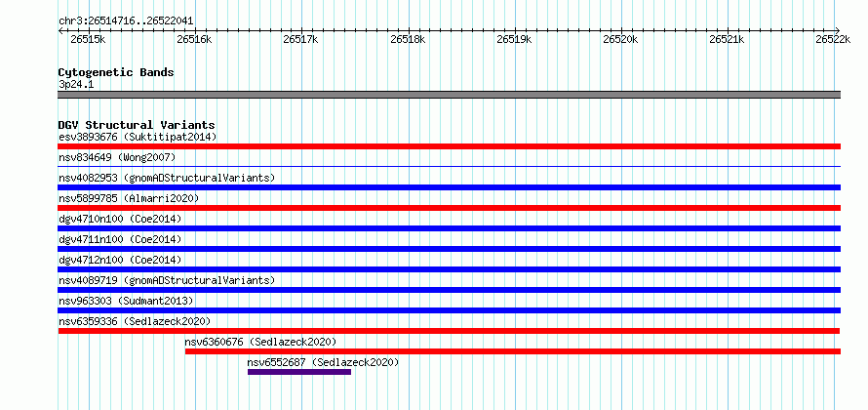Click nsv5899785 (Almarri2020) label
This screenshot has width=868, height=410.
[x=129, y=198]
